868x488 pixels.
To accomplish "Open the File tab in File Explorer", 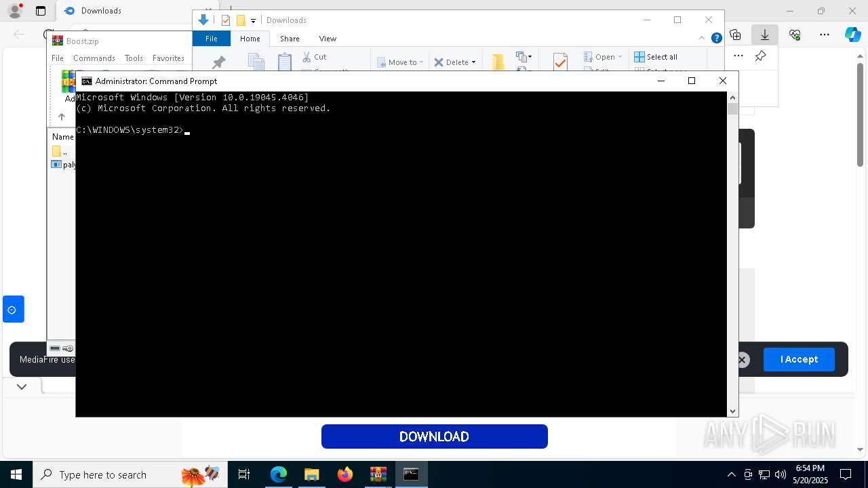I will [212, 39].
